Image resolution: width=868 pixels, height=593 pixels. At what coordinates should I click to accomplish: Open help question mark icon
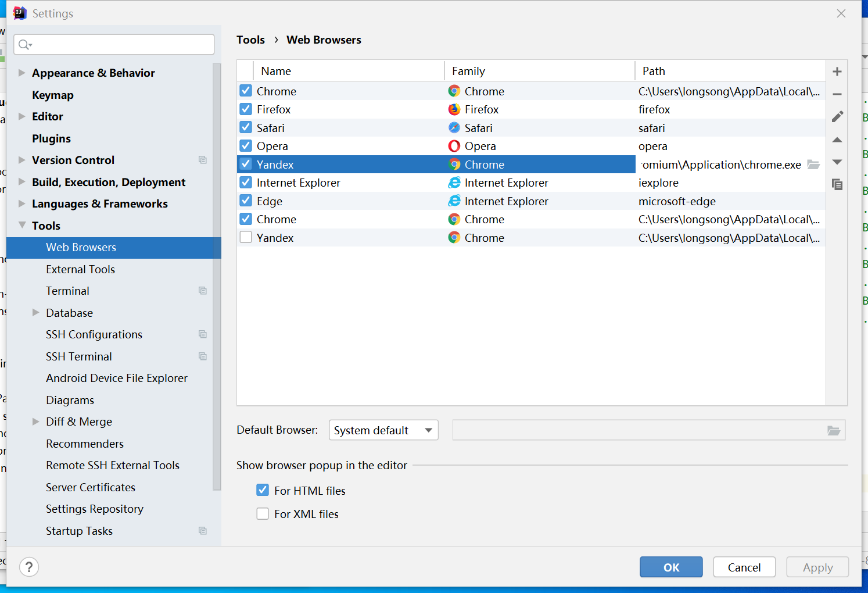tap(29, 567)
